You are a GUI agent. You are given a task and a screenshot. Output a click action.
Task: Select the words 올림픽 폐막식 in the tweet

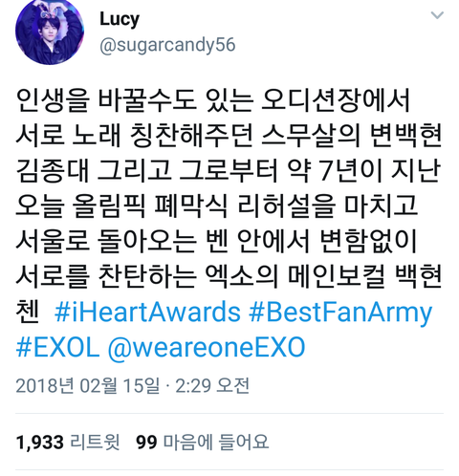point(150,206)
